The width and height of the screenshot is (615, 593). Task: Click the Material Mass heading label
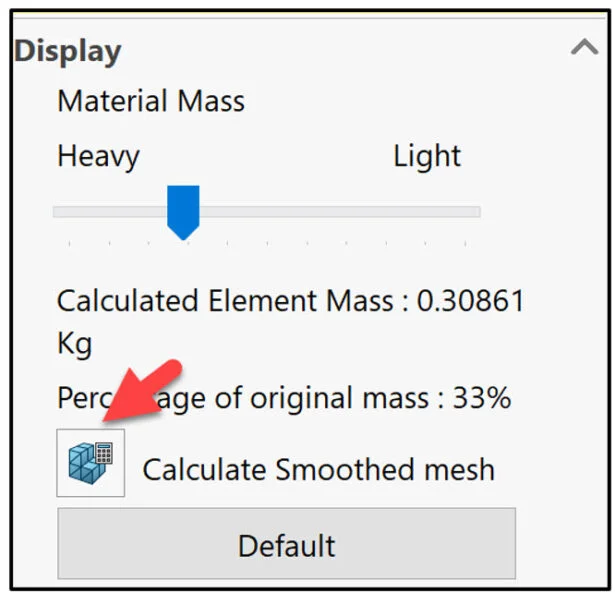[x=151, y=101]
